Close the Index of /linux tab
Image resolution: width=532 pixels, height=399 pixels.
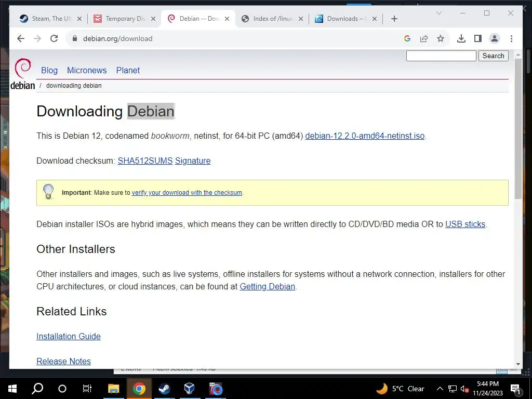pyautogui.click(x=301, y=19)
